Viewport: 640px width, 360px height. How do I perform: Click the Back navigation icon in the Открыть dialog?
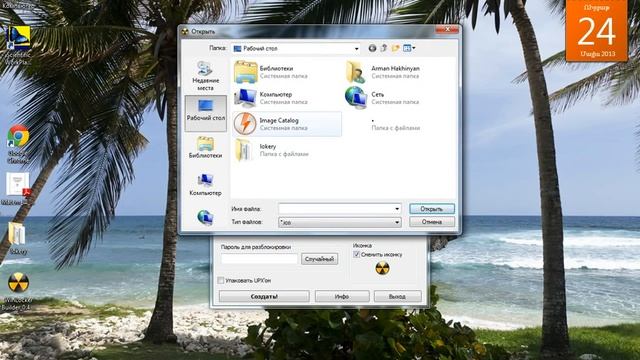tap(372, 48)
